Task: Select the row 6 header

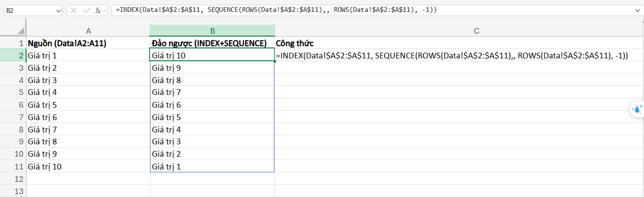Action: point(13,105)
